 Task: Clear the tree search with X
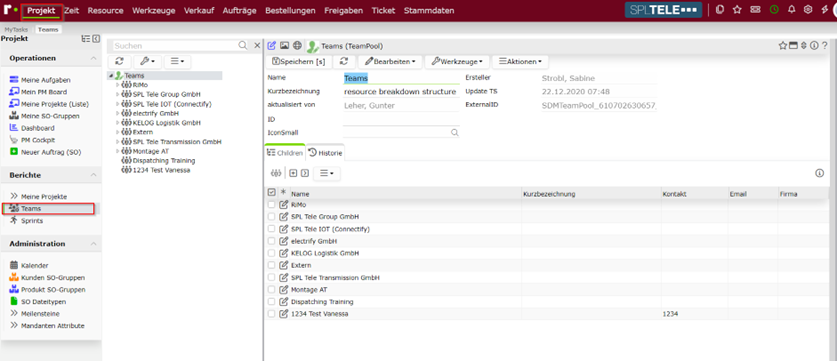pyautogui.click(x=257, y=45)
